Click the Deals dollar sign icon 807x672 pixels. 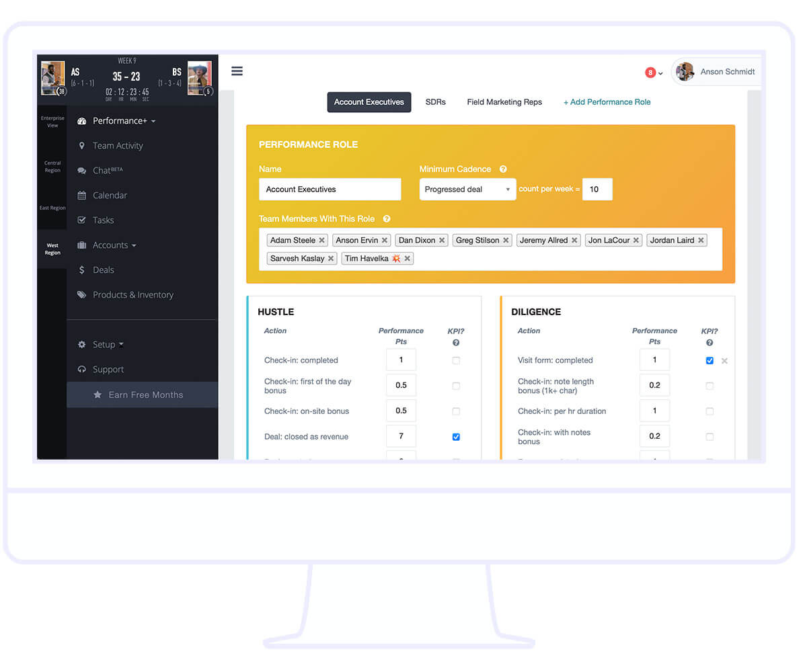click(82, 270)
